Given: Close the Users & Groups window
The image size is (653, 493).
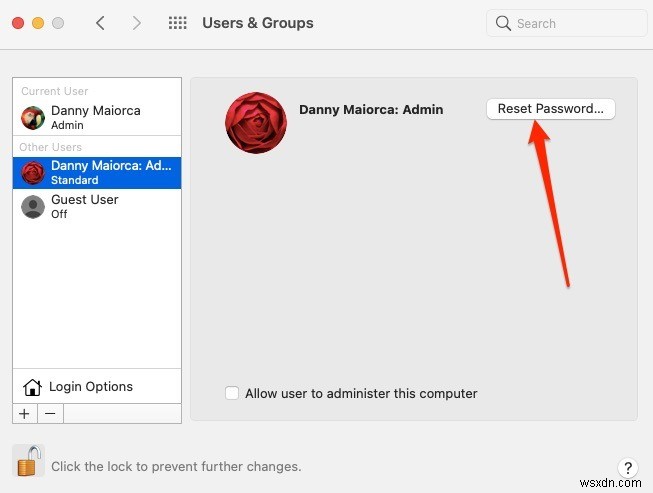Looking at the screenshot, I should (x=18, y=23).
